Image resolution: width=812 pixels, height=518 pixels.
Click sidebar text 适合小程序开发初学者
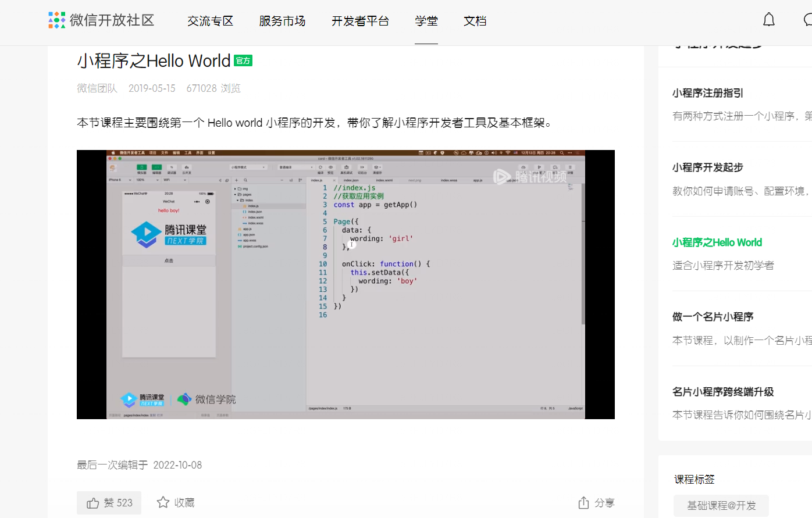point(723,266)
